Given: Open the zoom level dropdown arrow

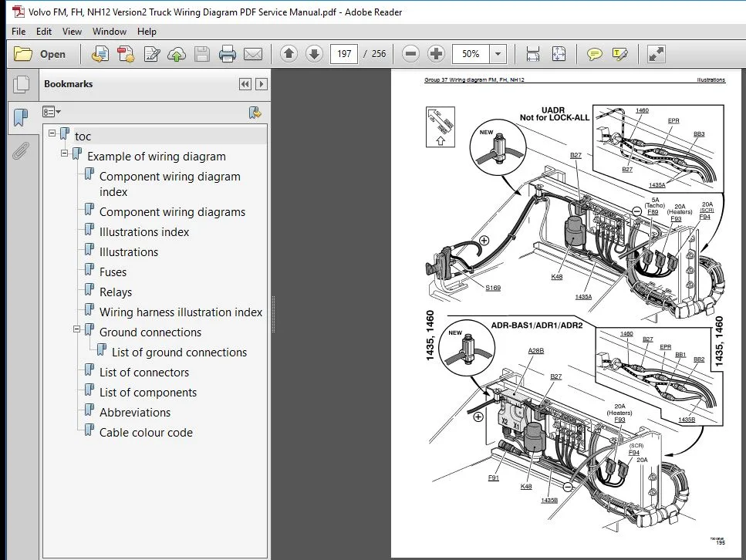Looking at the screenshot, I should pos(498,54).
